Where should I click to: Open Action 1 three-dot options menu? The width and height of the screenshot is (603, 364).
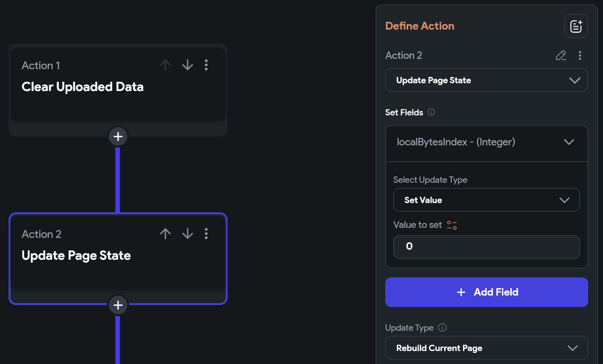(206, 65)
